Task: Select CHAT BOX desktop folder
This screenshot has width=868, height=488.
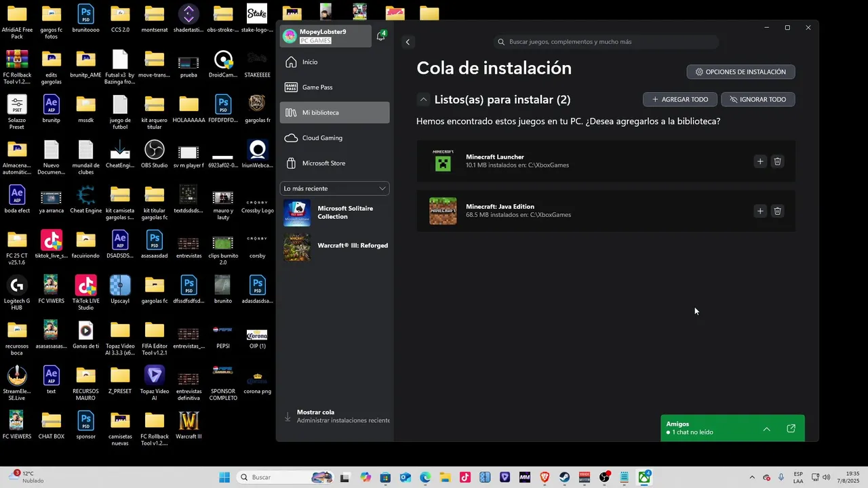Action: [52, 426]
